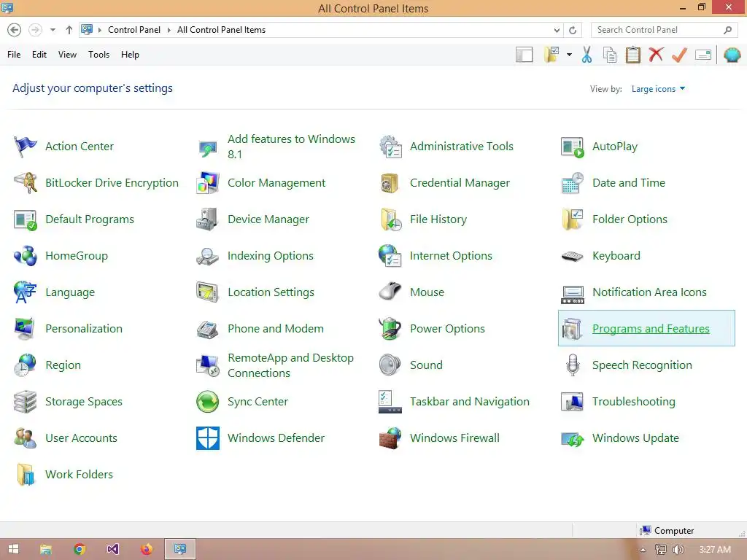
Task: Click the Mouse icon
Action: coord(390,292)
